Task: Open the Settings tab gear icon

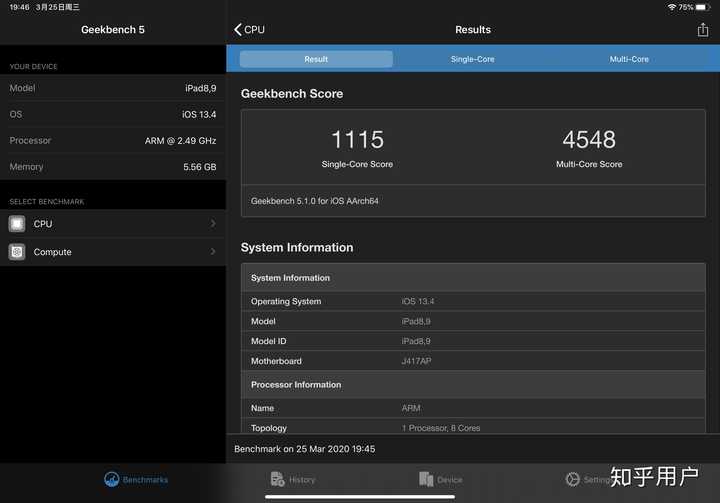Action: coord(573,479)
